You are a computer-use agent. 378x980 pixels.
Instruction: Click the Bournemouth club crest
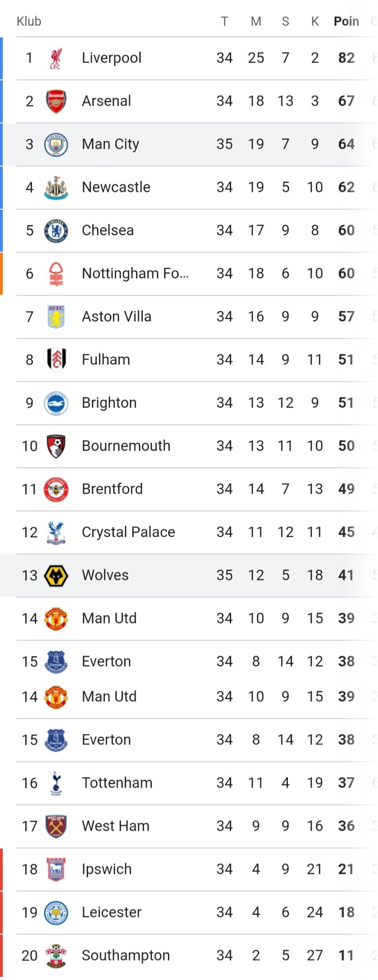pos(56,446)
